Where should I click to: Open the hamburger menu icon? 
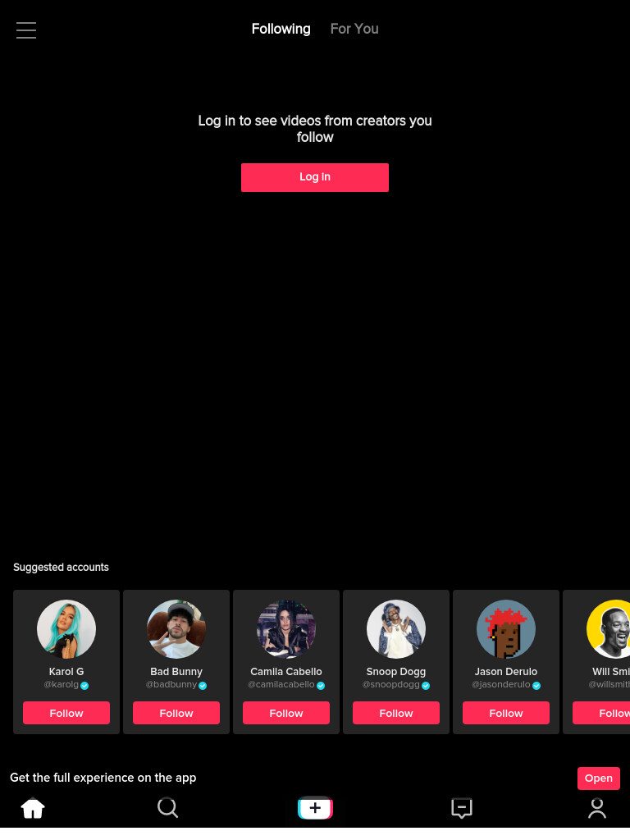(25, 30)
